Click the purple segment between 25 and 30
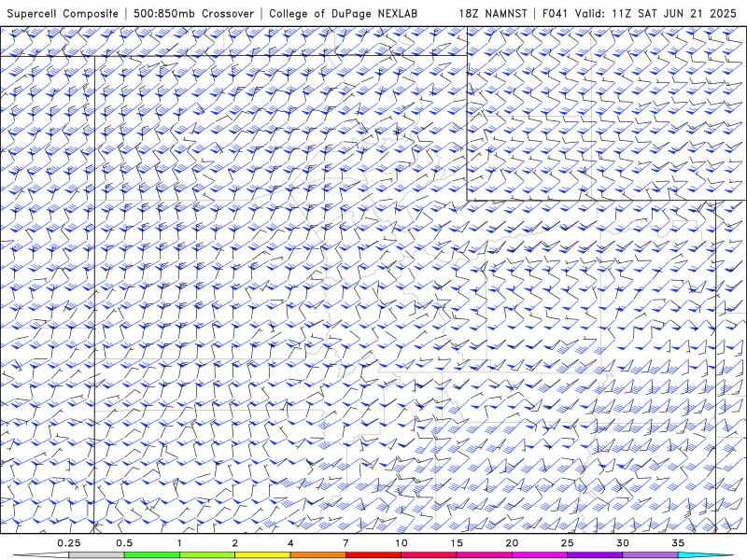Viewport: 747px width, 560px height. 595,555
